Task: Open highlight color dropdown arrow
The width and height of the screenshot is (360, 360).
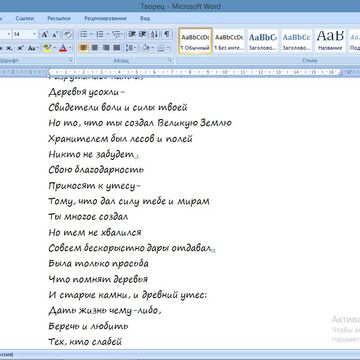Action: pos(55,48)
